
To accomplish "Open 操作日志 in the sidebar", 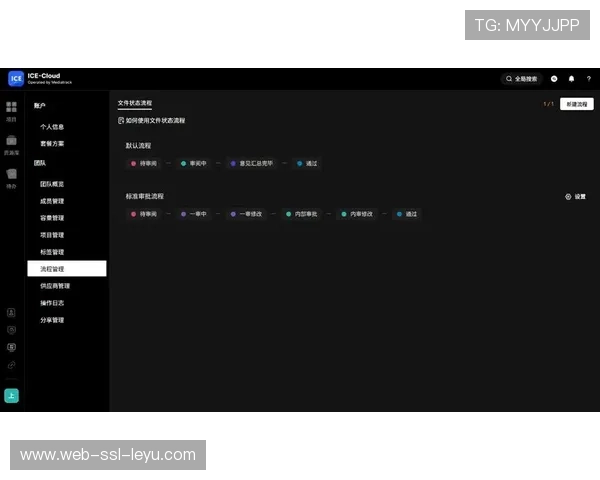I will tap(52, 303).
